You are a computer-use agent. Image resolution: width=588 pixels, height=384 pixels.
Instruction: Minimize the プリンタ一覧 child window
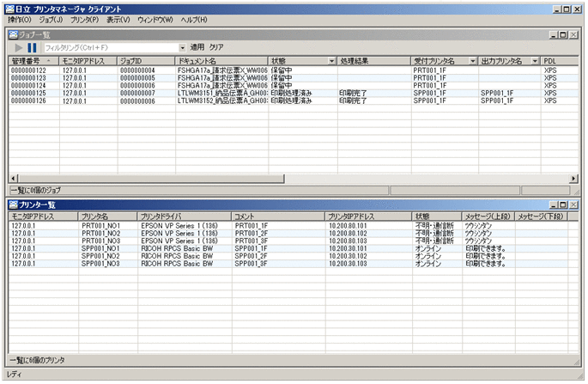pos(554,205)
